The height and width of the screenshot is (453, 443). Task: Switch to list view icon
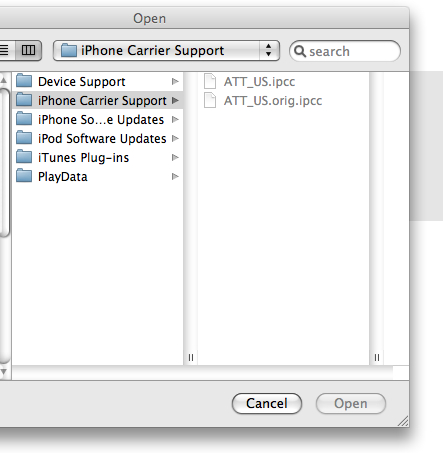coord(5,51)
